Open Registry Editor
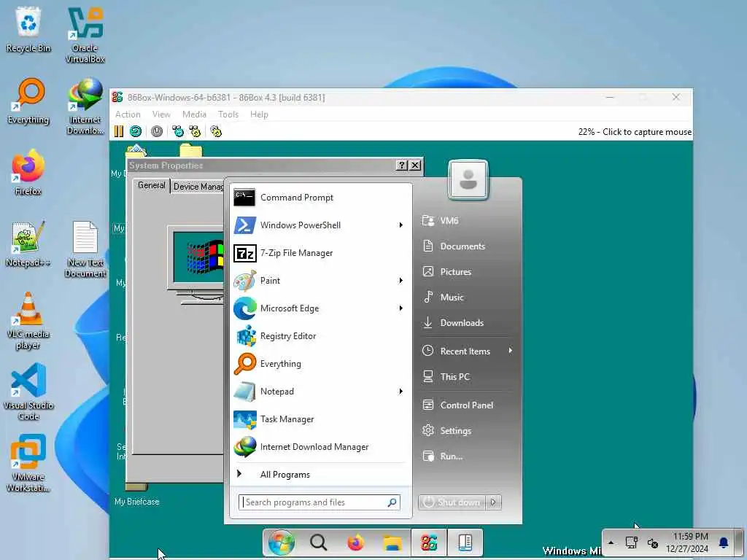Viewport: 747px width, 560px height. (321, 336)
